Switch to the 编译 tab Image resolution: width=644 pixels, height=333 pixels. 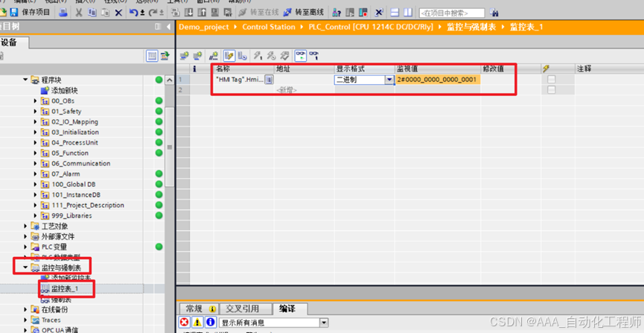tap(290, 308)
